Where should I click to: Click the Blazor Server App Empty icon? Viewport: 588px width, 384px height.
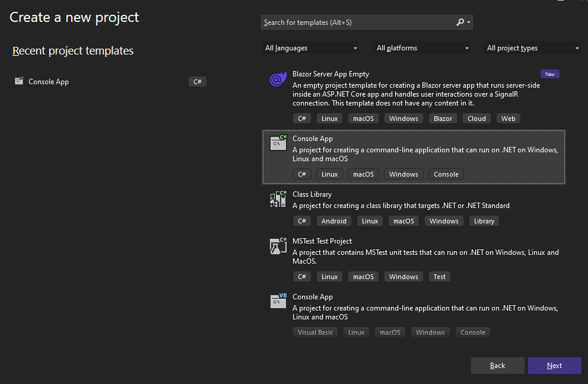(278, 80)
